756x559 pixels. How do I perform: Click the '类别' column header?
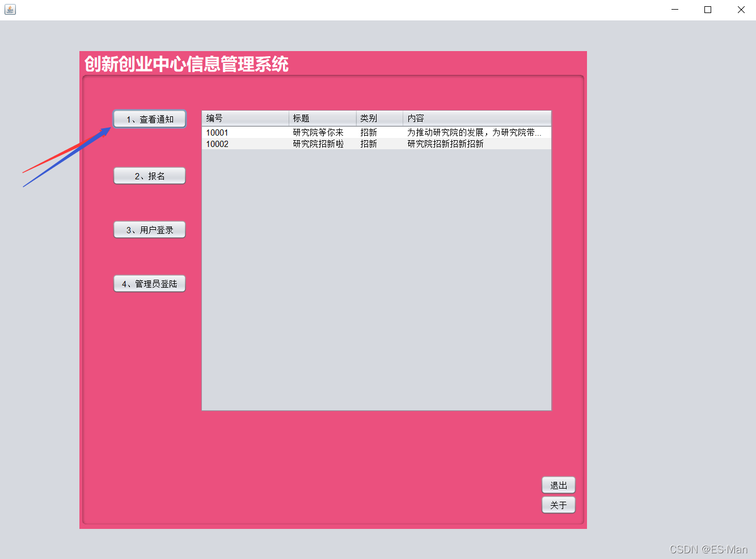380,118
